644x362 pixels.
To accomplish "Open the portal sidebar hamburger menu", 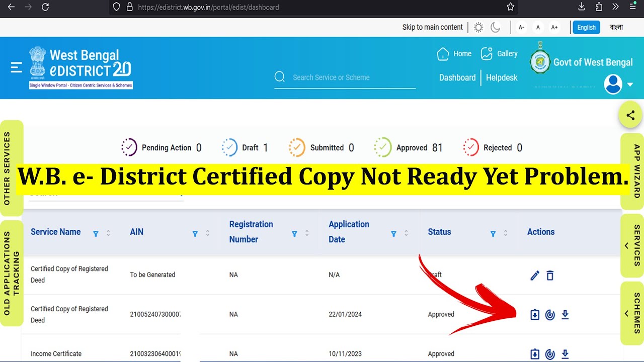I will coord(17,67).
